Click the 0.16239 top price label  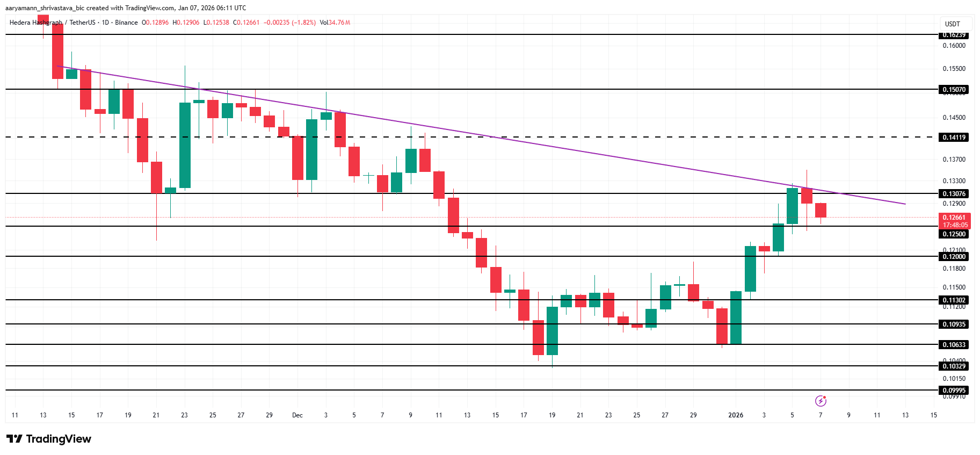[954, 35]
